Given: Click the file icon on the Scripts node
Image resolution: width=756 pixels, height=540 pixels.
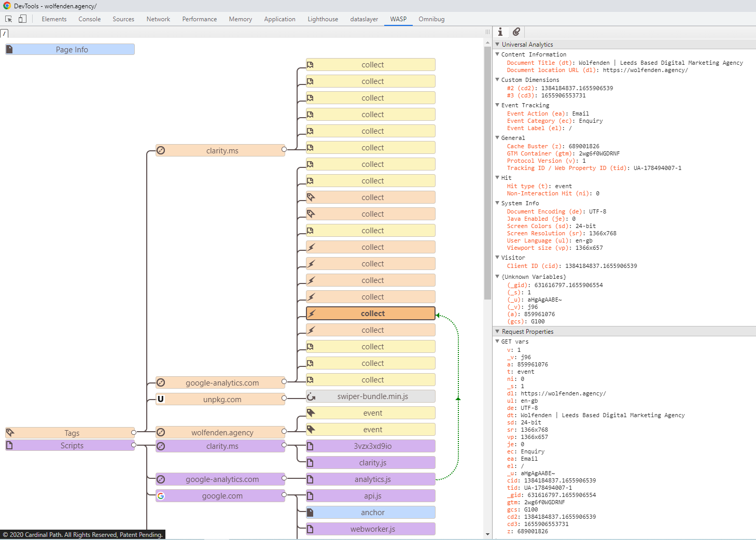Looking at the screenshot, I should click(9, 445).
